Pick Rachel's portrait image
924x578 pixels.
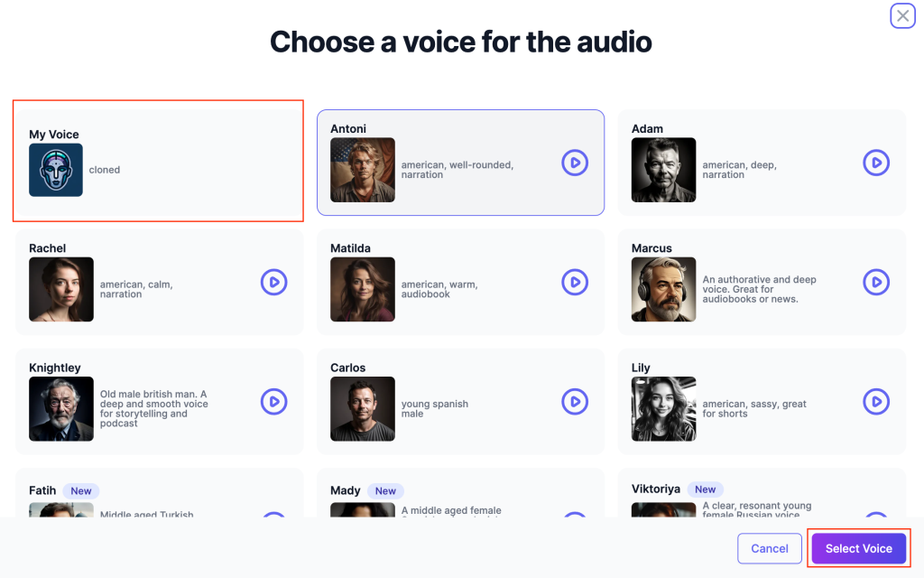61,290
